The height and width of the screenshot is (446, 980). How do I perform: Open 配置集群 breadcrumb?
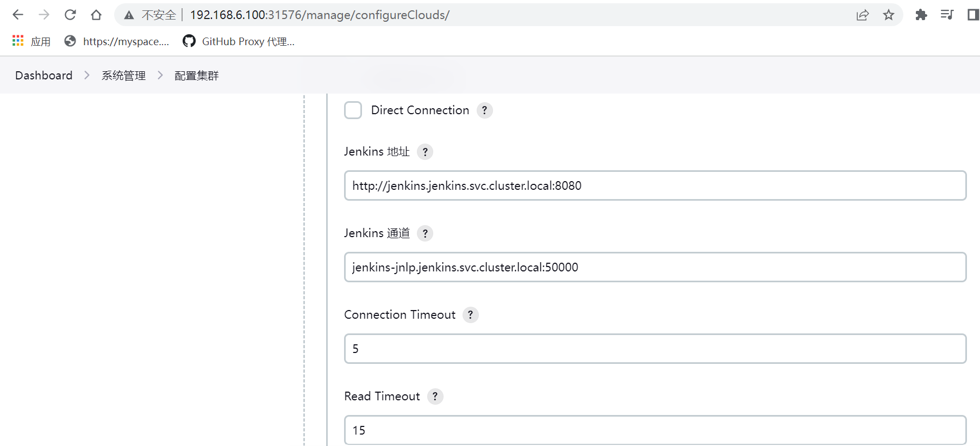[196, 76]
